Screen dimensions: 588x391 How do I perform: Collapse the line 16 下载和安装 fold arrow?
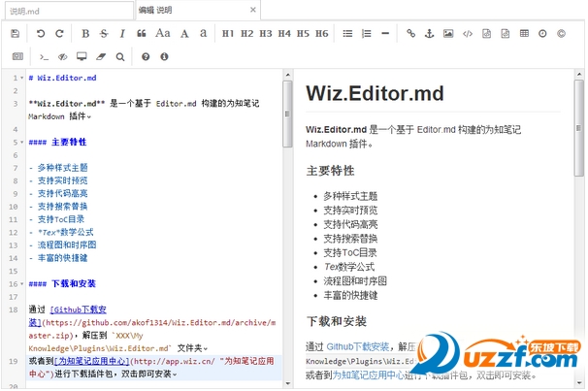coord(21,284)
